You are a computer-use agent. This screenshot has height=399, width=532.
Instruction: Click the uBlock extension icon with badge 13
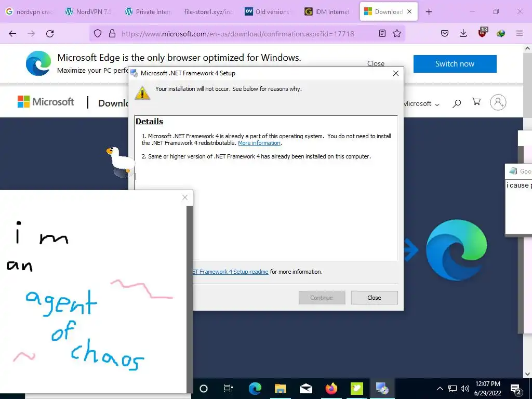[483, 33]
